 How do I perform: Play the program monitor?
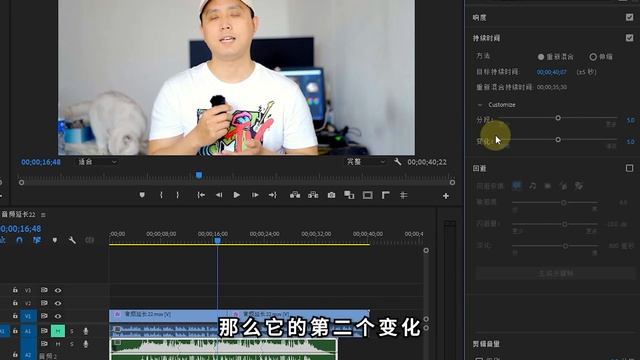click(x=237, y=195)
